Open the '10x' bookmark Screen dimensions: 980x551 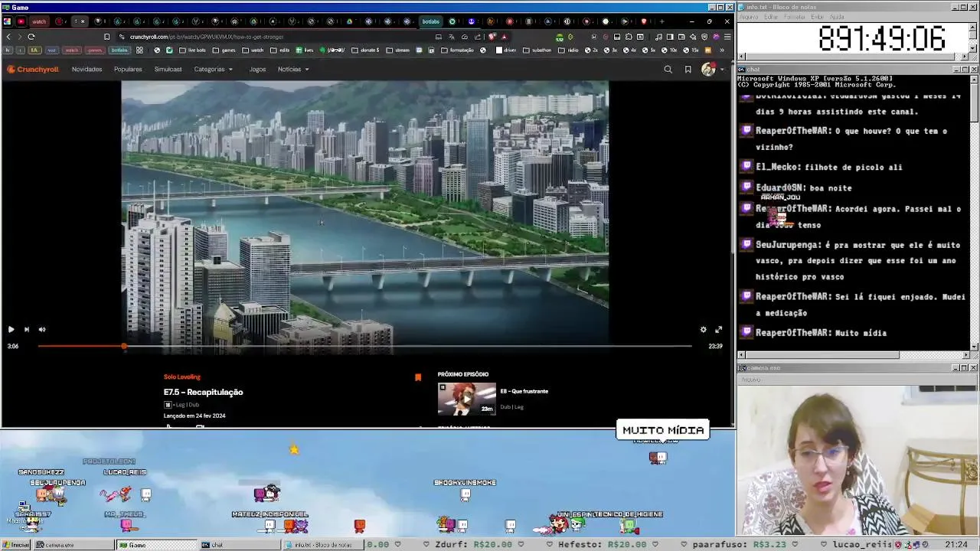670,51
